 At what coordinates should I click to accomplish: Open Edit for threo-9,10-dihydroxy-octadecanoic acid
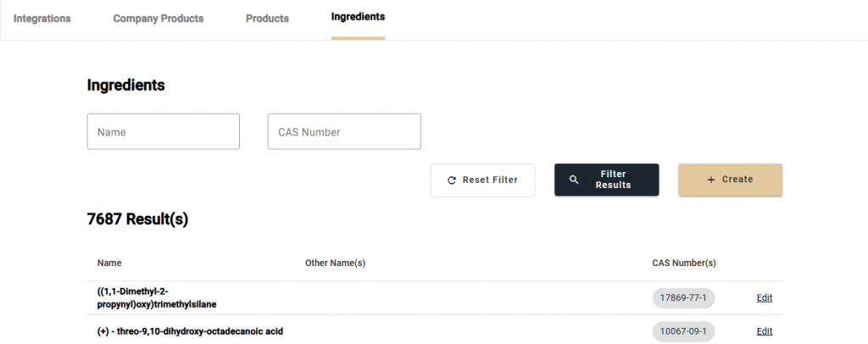coord(765,331)
